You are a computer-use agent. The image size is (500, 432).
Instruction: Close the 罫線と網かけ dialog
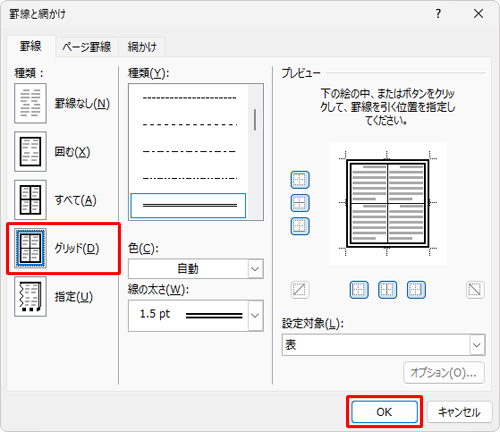point(478,14)
